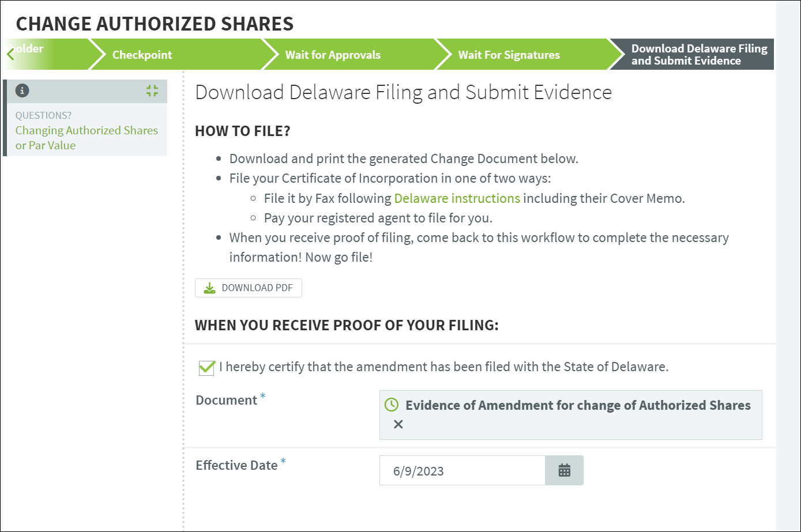
Task: Open the Effective Date calendar picker
Action: [564, 470]
